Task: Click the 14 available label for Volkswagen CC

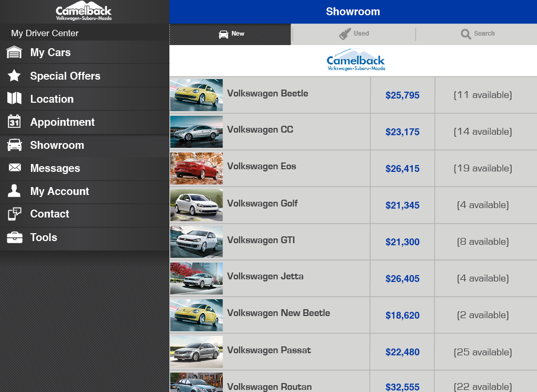Action: click(x=482, y=132)
